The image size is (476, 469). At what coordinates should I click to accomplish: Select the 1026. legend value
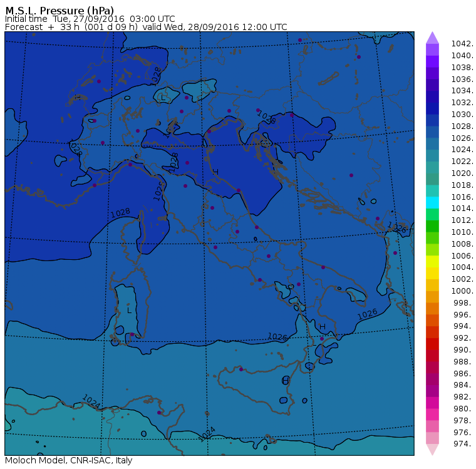click(x=462, y=138)
